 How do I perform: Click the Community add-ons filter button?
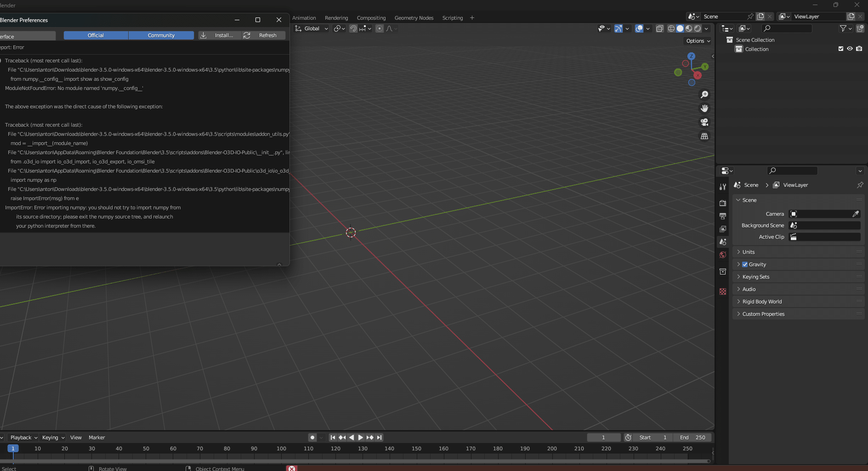click(x=161, y=35)
